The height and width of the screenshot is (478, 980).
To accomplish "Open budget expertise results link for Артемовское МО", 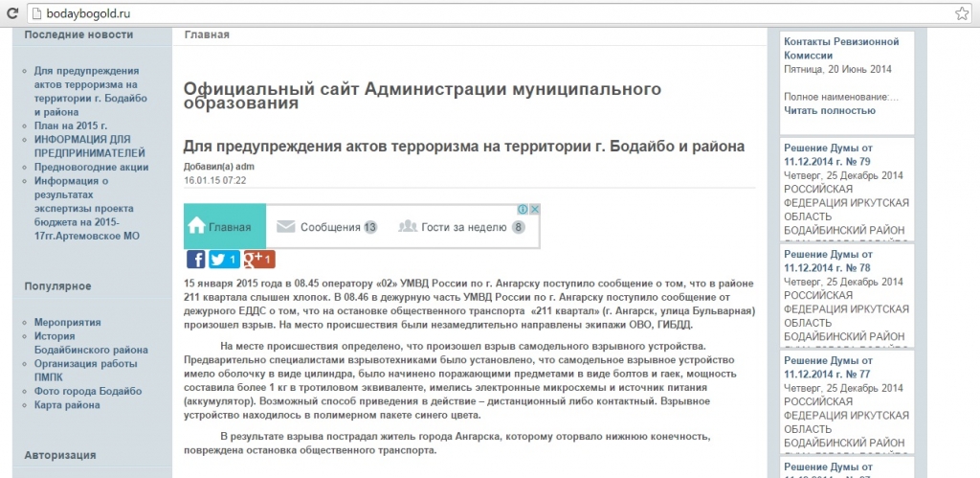I will 87,208.
